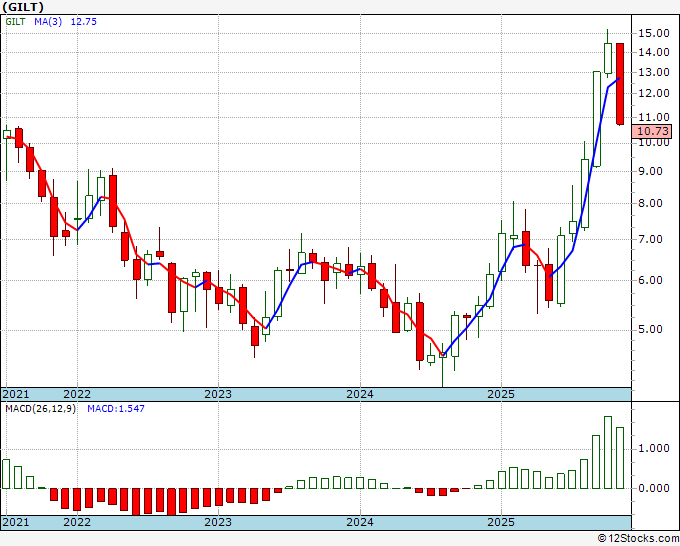Click the 2021 label on MACD axis
Viewport: 680px width, 546px height.
(x=16, y=522)
